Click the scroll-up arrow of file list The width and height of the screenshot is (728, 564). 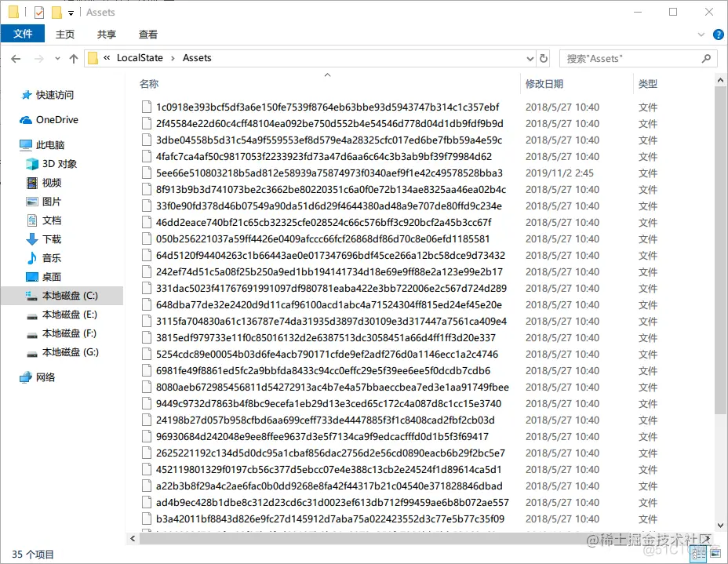click(720, 80)
